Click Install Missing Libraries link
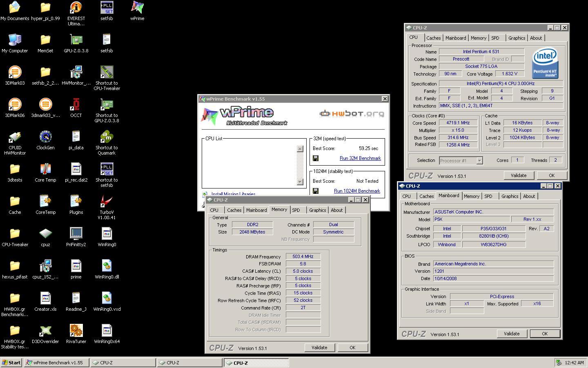The image size is (588, 368). pyautogui.click(x=233, y=194)
